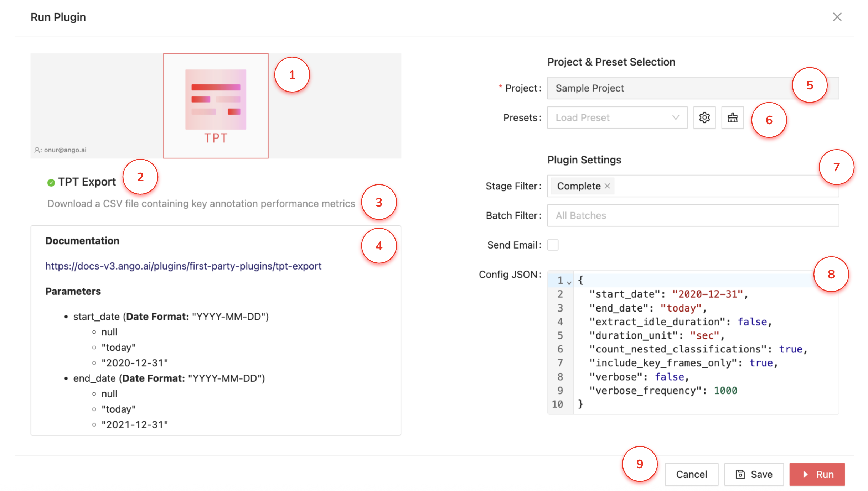Viewport: 868px width, 491px height.
Task: Click the start_date value in Config JSON
Action: click(x=707, y=294)
